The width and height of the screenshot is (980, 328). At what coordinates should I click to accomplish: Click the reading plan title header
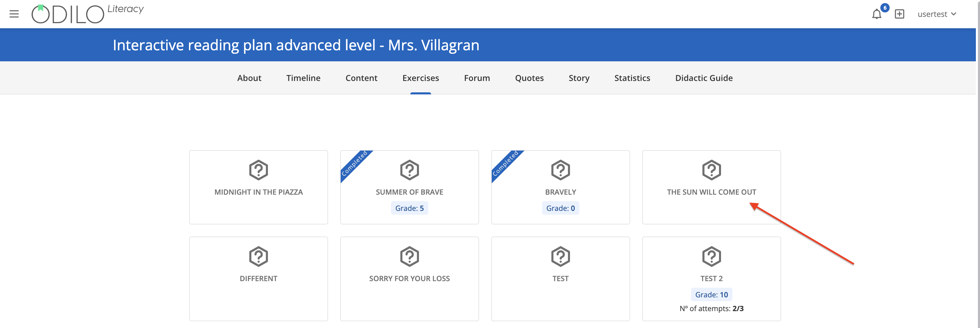pos(296,45)
